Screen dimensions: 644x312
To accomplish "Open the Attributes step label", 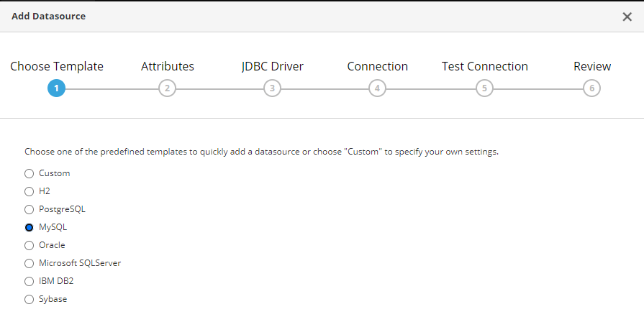I will (x=167, y=67).
